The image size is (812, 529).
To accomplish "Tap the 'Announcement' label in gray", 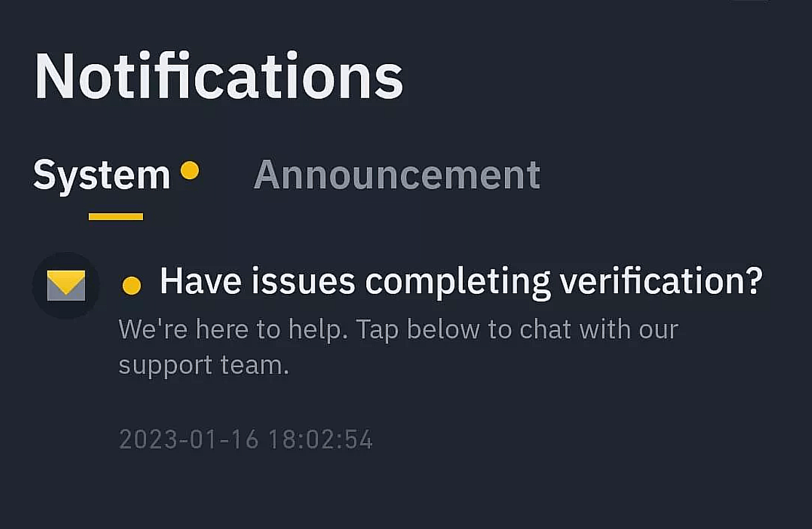I will pyautogui.click(x=397, y=175).
